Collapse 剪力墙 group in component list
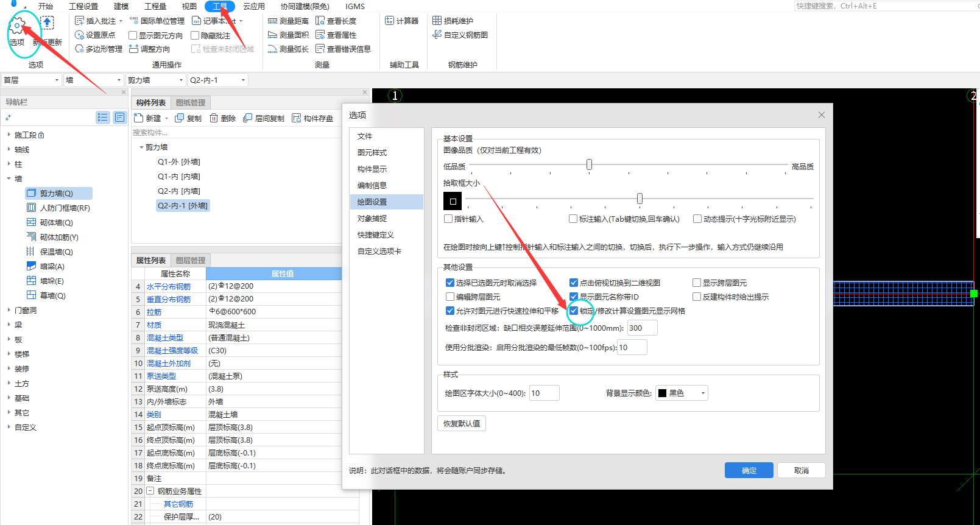The image size is (980, 525). (x=141, y=147)
